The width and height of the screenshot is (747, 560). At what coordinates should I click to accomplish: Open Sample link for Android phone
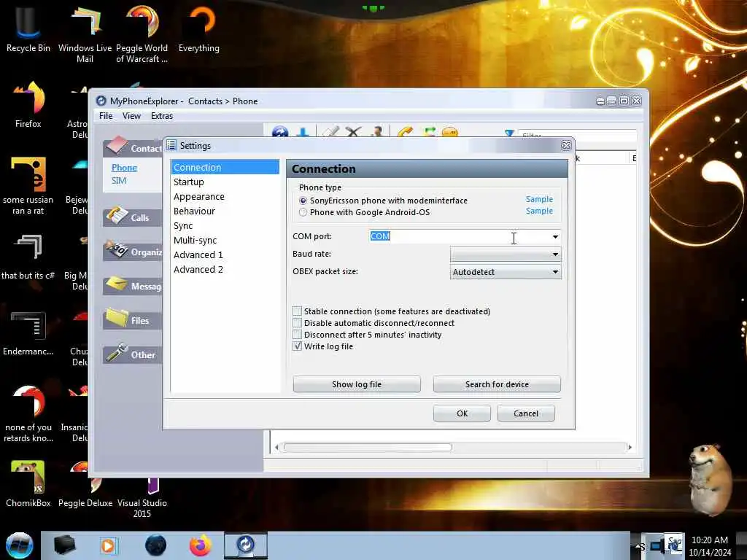pyautogui.click(x=539, y=211)
